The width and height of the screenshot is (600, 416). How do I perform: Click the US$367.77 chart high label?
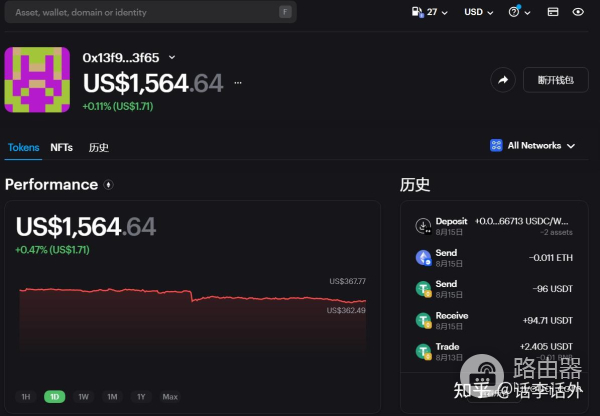tap(347, 281)
